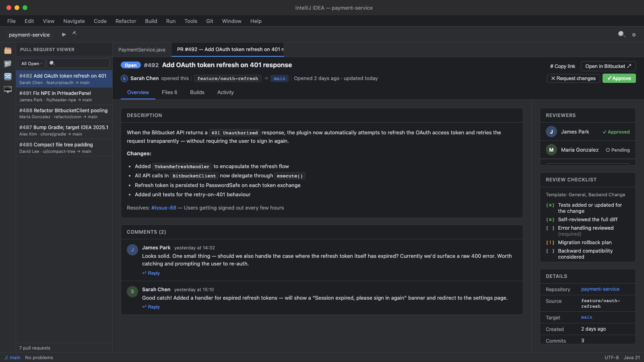This screenshot has height=362, width=644.
Task: Toggle 'Self-reviewed the full diff' checkbox
Action: (x=550, y=220)
